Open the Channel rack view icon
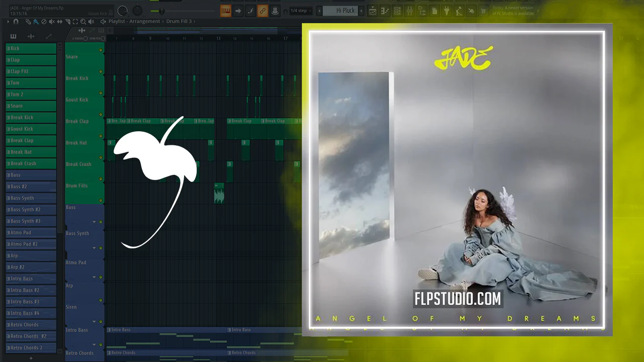This screenshot has height=362, width=644. 397,11
